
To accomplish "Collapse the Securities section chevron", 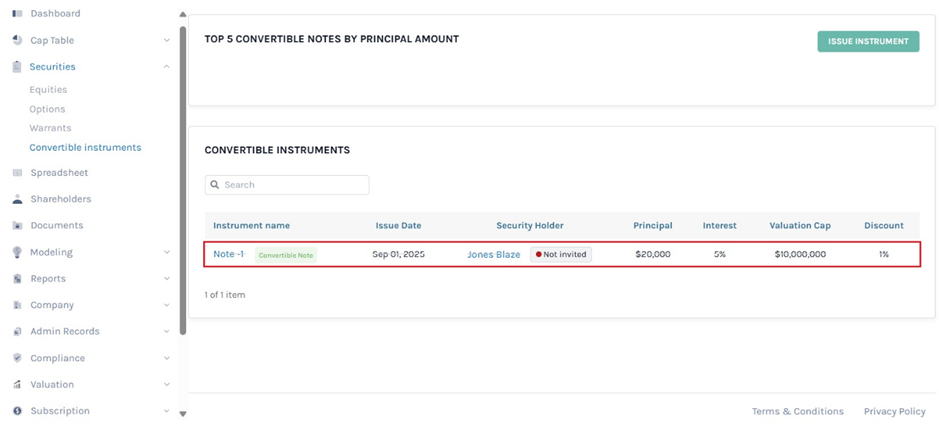I will pos(166,67).
